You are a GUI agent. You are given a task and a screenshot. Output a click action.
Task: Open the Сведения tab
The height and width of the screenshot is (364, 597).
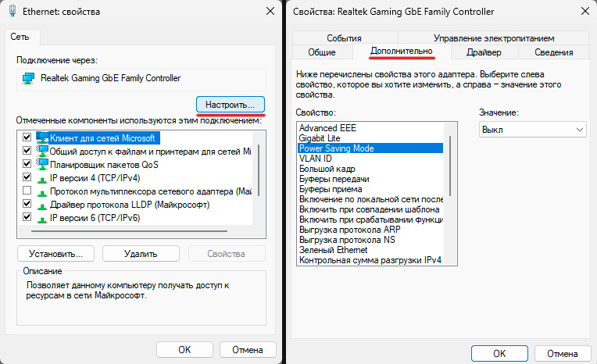(x=553, y=52)
